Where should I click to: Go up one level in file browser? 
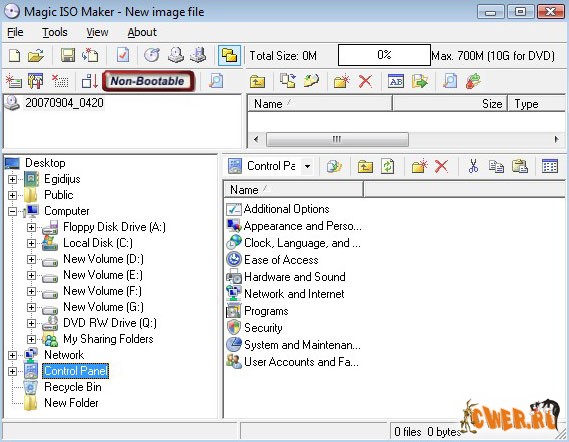click(365, 167)
